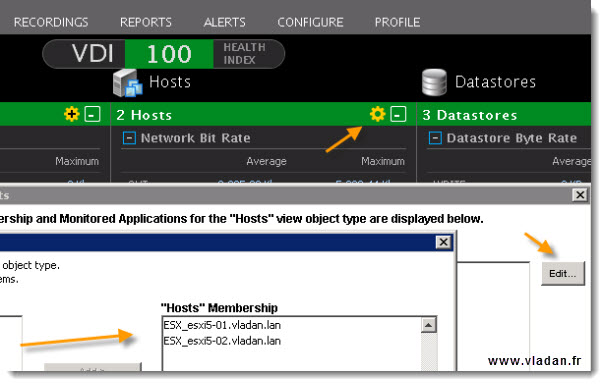Select ESX_esxi5-01.vladan.lan in Hosts Membership
The image size is (606, 386).
click(222, 325)
